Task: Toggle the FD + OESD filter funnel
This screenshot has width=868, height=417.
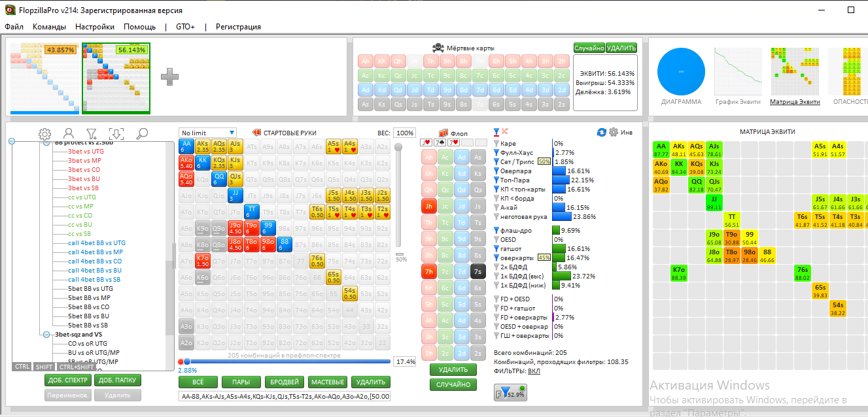Action: tap(496, 299)
